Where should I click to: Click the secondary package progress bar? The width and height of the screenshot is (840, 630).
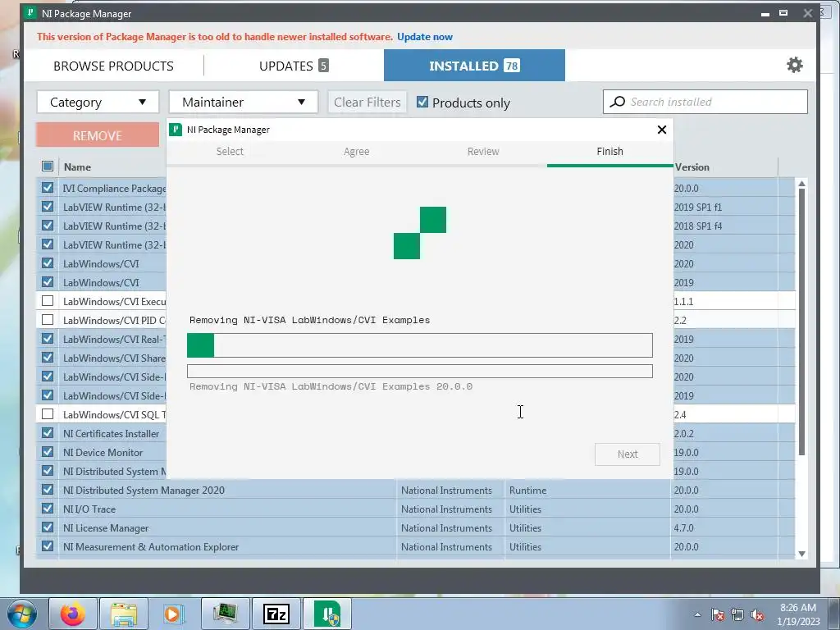coord(419,372)
